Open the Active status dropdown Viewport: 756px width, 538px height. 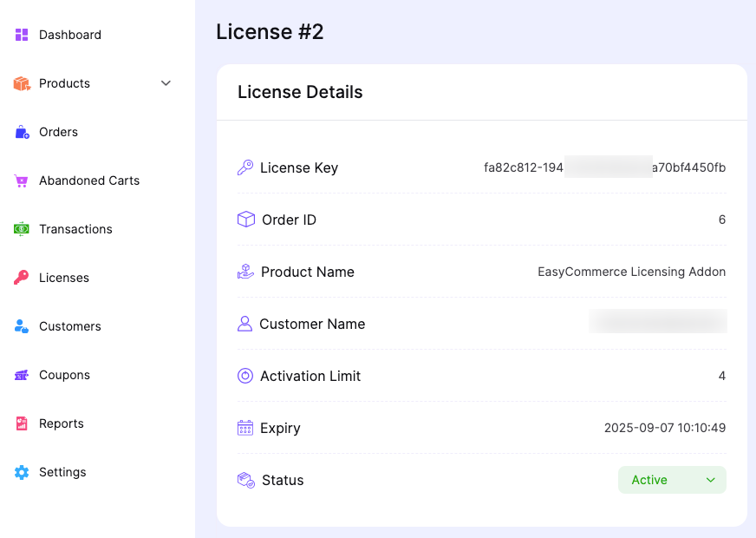point(672,480)
